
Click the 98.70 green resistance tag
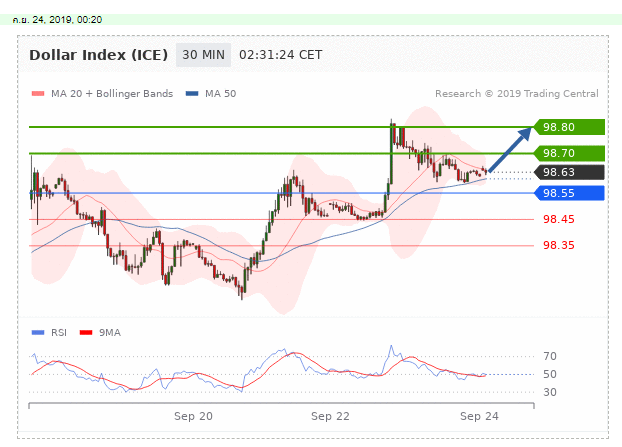click(569, 153)
